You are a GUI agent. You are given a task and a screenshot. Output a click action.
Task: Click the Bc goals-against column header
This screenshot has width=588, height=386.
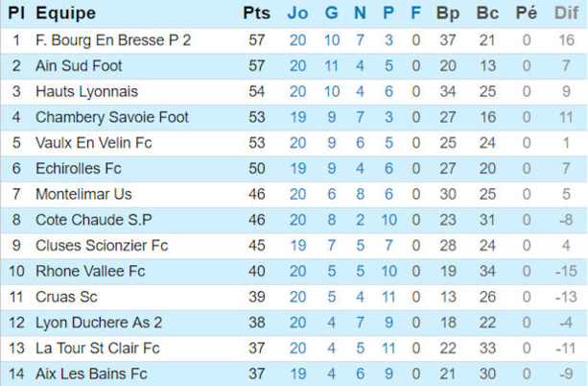click(x=487, y=13)
